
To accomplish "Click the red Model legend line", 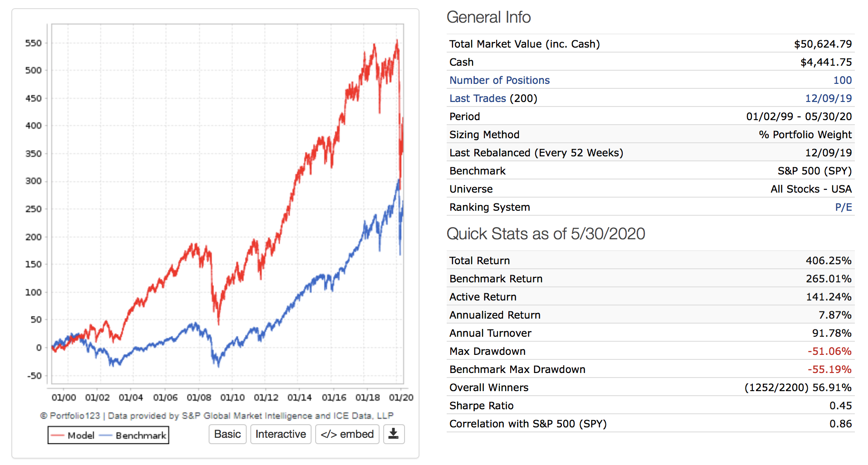I will pos(58,436).
